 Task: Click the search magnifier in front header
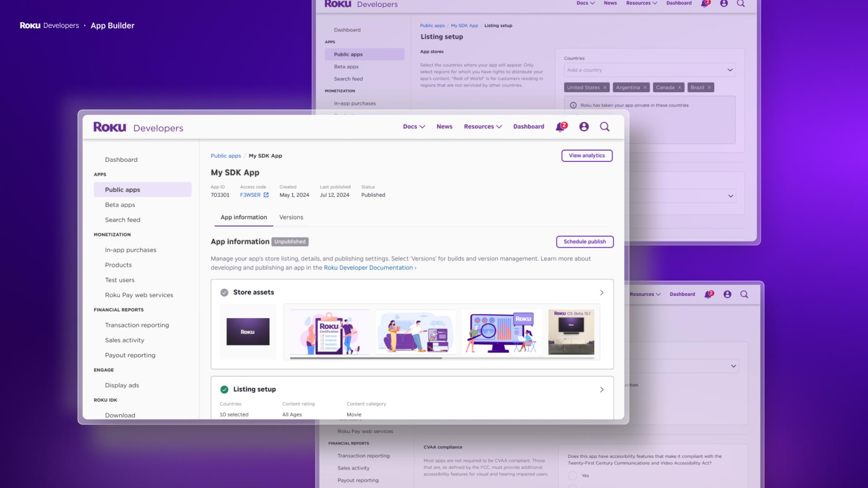[x=604, y=127]
